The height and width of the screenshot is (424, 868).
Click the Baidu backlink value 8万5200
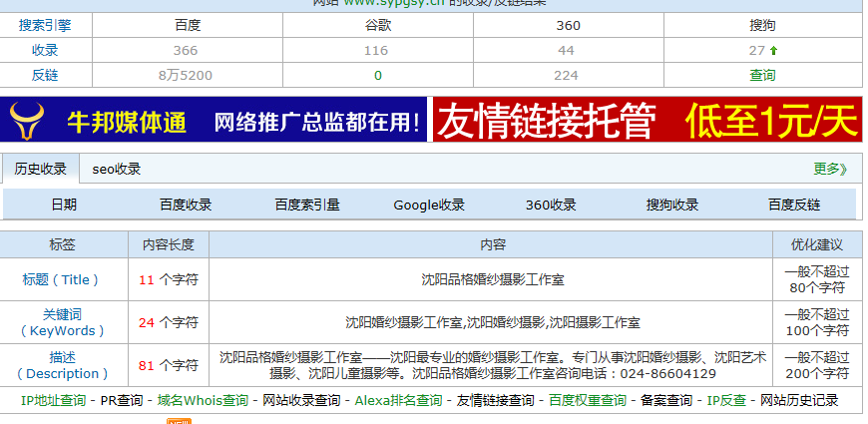pyautogui.click(x=186, y=76)
